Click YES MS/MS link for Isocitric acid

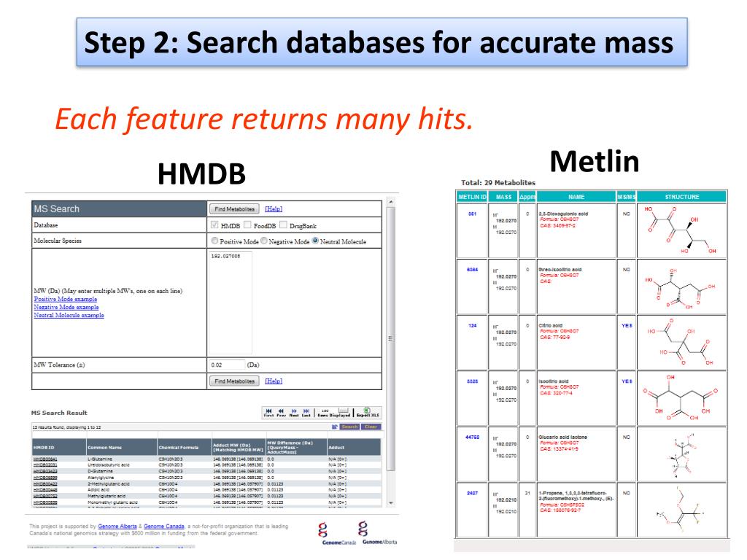pos(627,381)
